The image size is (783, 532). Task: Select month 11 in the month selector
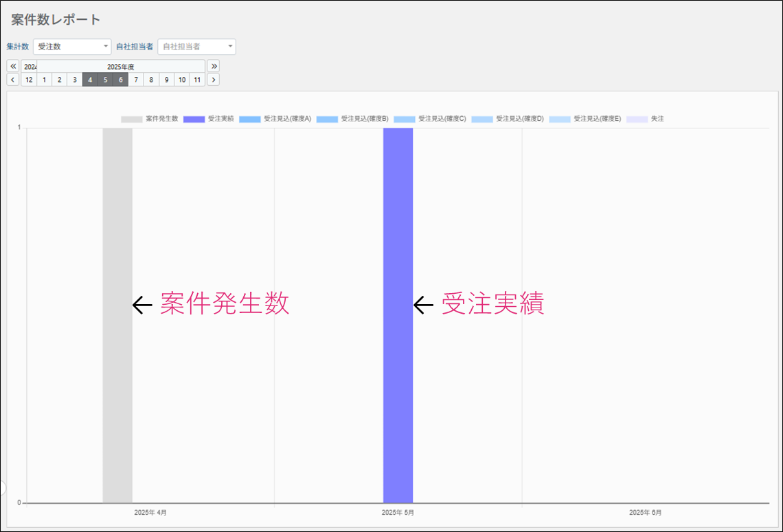point(197,80)
